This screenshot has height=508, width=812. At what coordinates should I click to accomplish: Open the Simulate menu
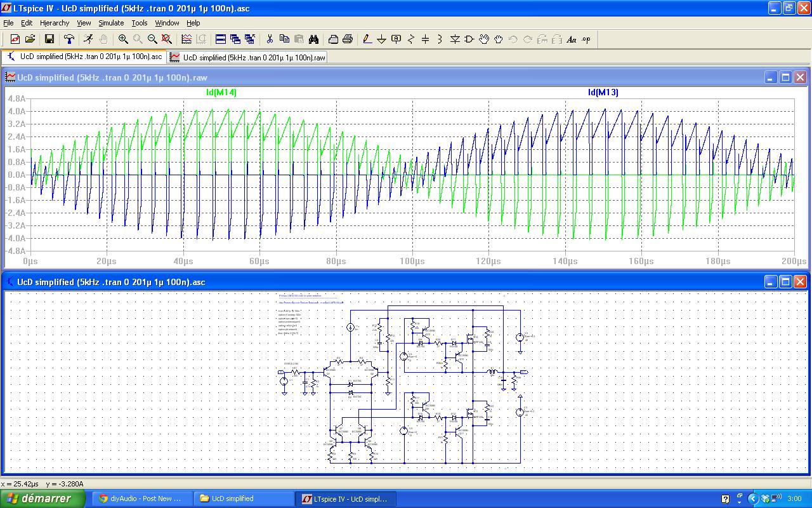coord(111,23)
